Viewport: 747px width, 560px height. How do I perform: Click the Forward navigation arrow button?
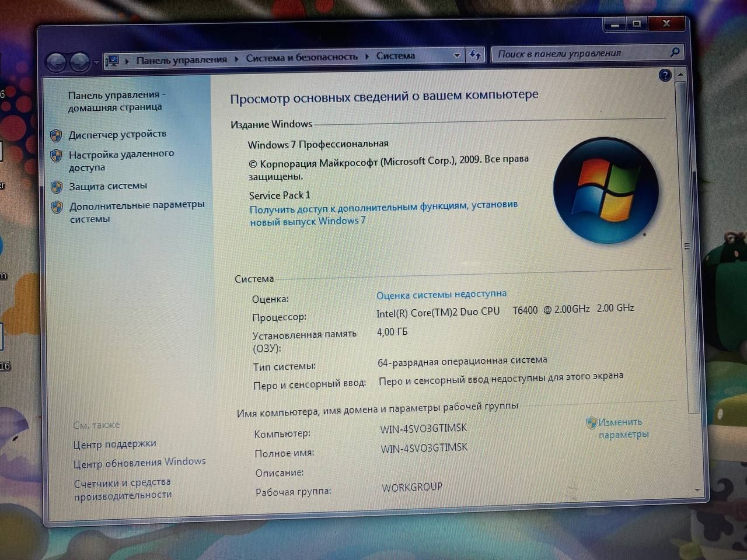pos(79,62)
